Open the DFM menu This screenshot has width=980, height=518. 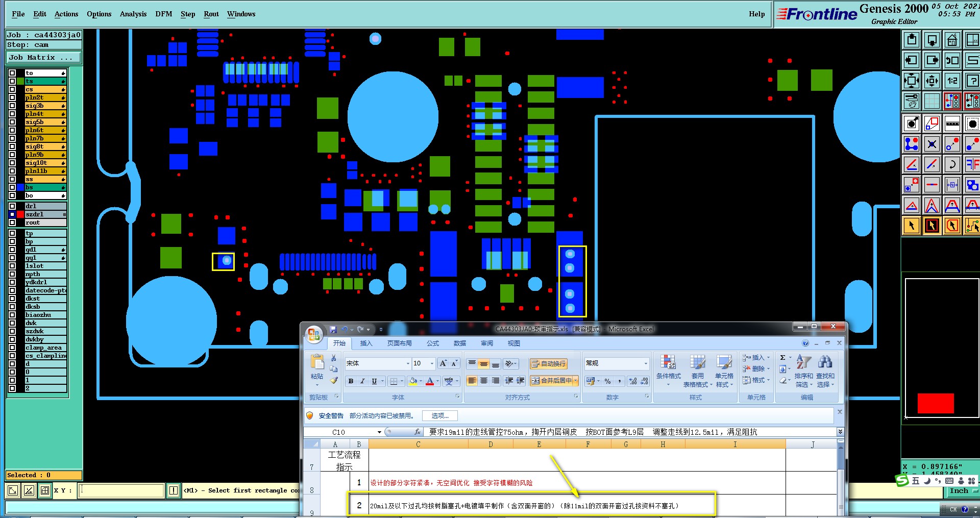click(164, 14)
